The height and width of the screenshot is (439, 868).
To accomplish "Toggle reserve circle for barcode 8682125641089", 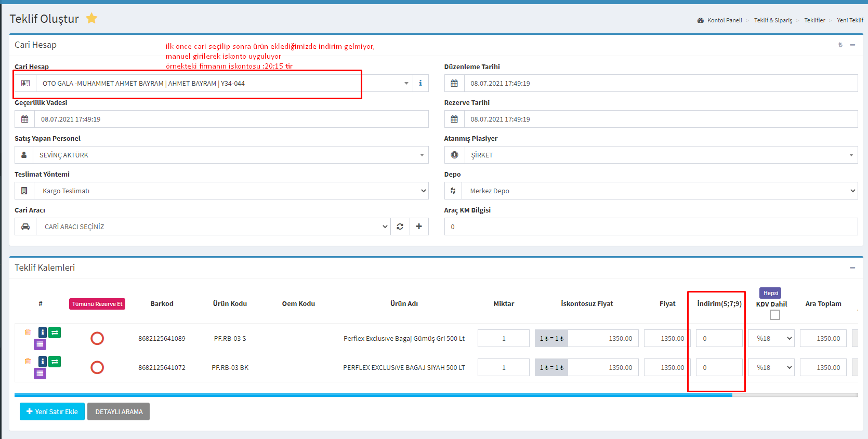I will click(x=97, y=338).
